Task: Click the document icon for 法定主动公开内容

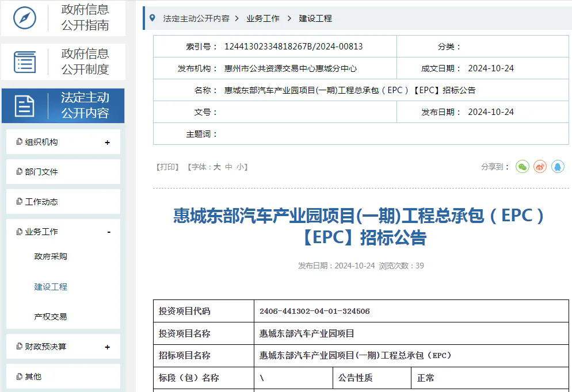Action: pyautogui.click(x=25, y=106)
